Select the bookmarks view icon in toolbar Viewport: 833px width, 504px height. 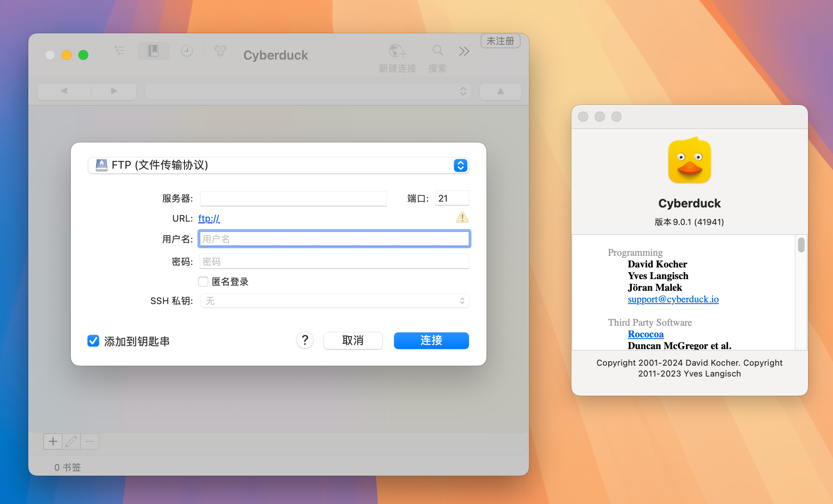coord(153,51)
